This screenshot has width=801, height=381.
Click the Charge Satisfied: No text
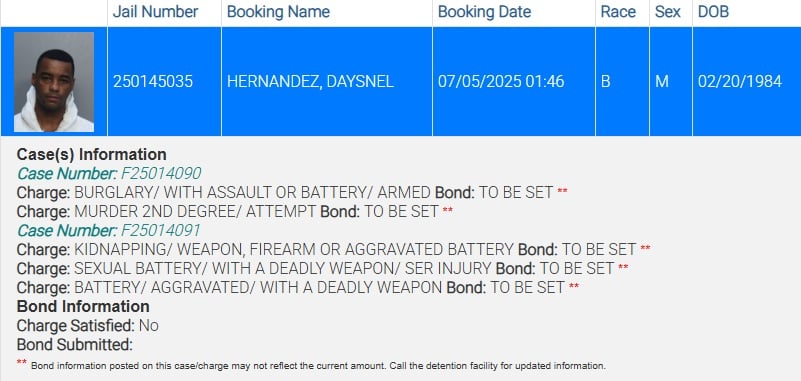point(87,325)
